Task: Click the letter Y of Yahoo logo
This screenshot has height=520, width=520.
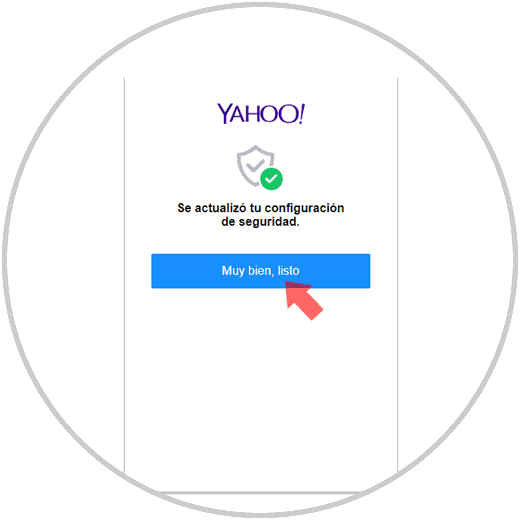Action: (224, 114)
